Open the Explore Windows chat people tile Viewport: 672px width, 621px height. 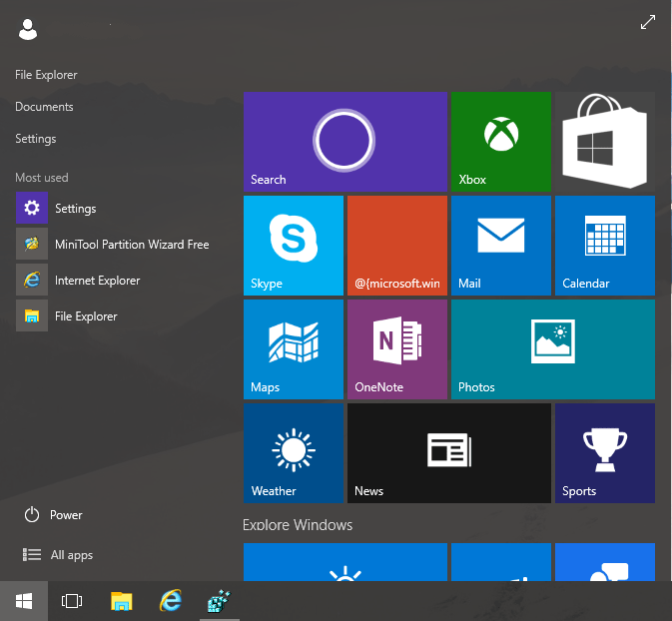[x=605, y=562]
